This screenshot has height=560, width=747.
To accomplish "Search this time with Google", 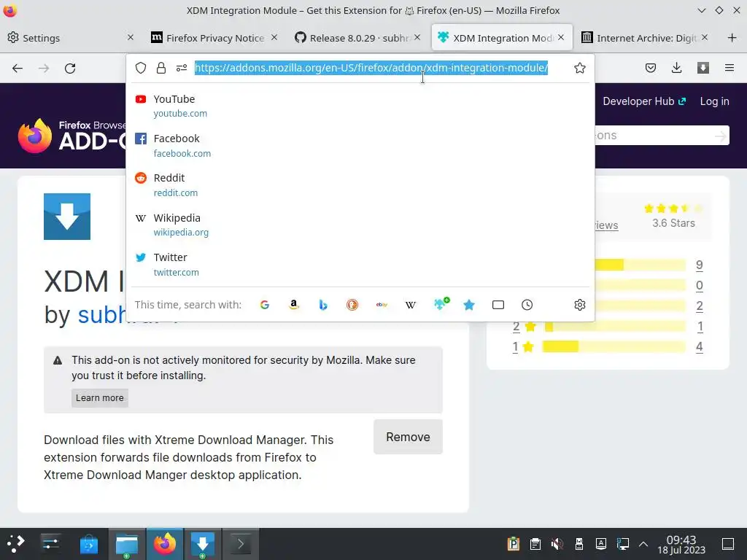I will coord(265,305).
